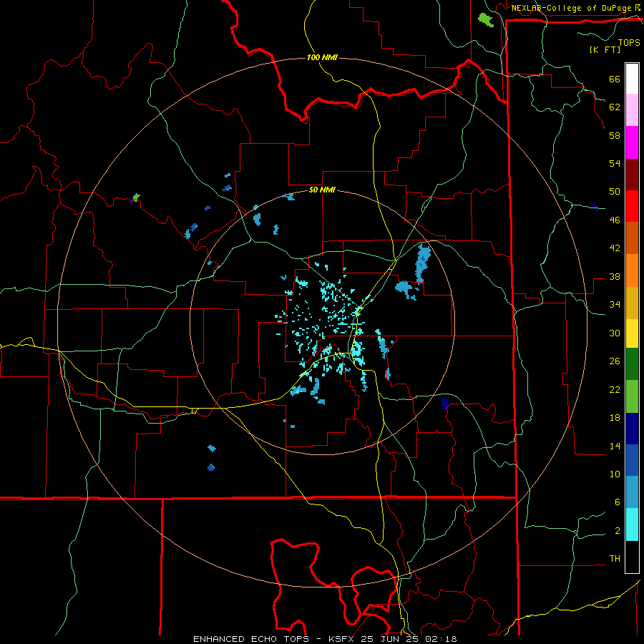Click the medium blue legend swatch
644x644 pixels.
(x=632, y=460)
